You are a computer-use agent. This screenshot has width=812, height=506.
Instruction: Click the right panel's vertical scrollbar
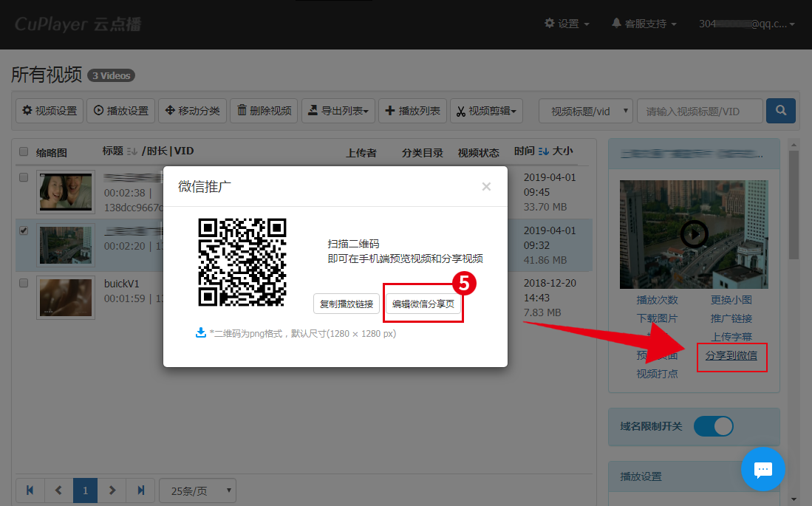(x=794, y=205)
